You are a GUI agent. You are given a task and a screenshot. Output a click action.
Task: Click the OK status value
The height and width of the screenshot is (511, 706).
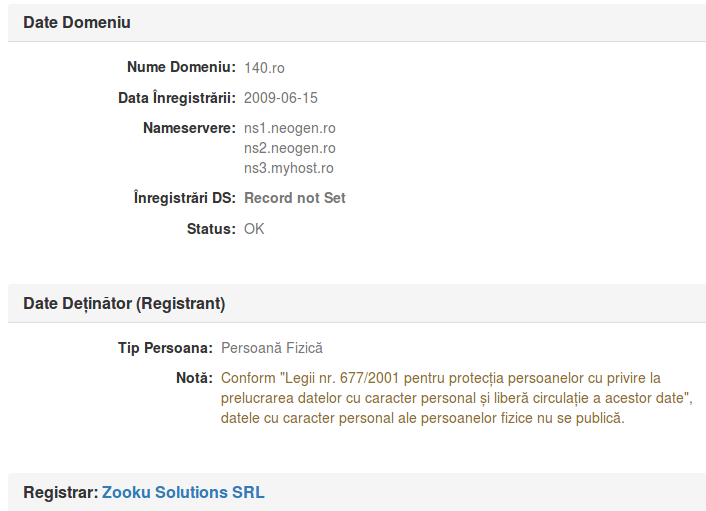click(254, 229)
